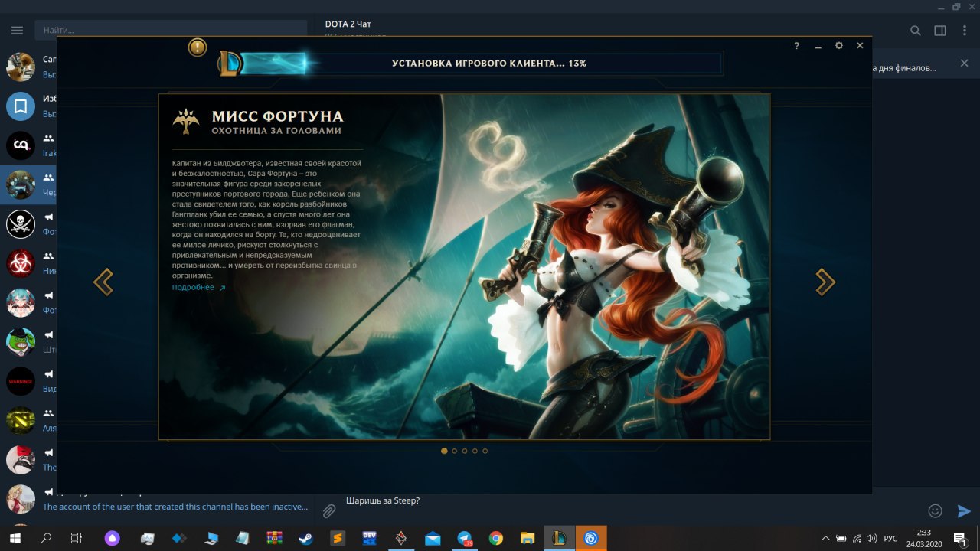Open the "DOTA 2 Чат" chat header
This screenshot has height=551, width=980.
[348, 24]
